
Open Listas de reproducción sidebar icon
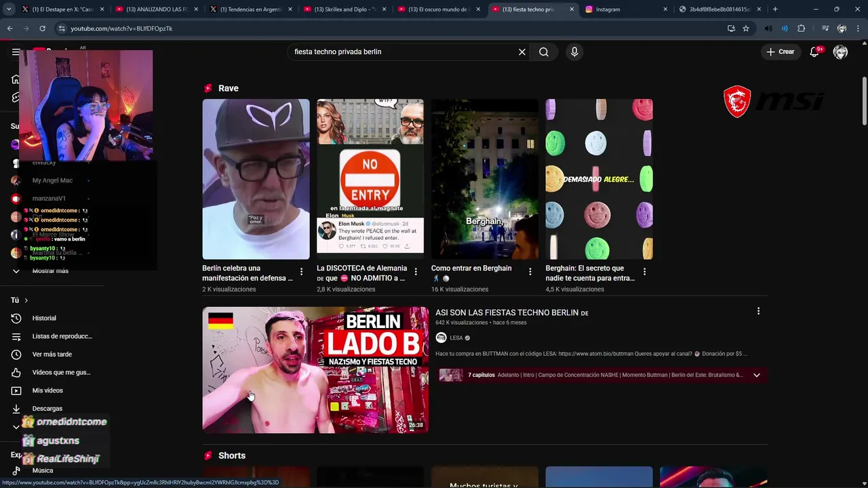16,336
